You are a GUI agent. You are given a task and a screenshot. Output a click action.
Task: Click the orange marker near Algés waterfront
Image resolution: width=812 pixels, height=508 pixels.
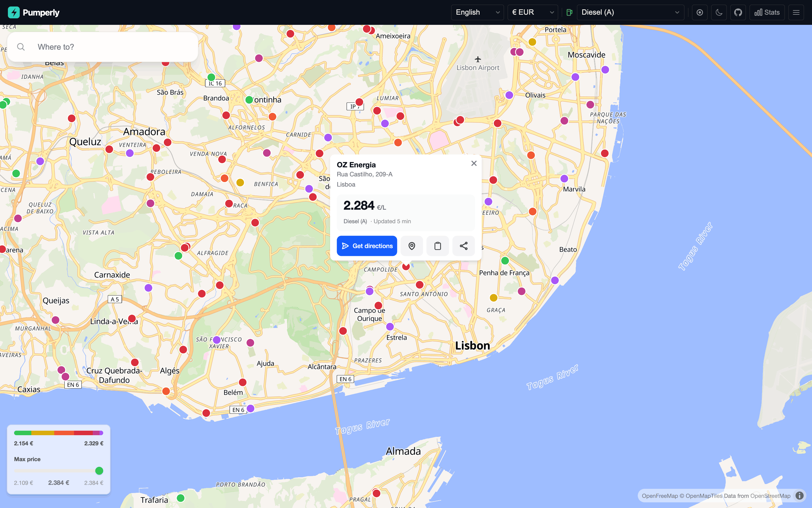[166, 391]
